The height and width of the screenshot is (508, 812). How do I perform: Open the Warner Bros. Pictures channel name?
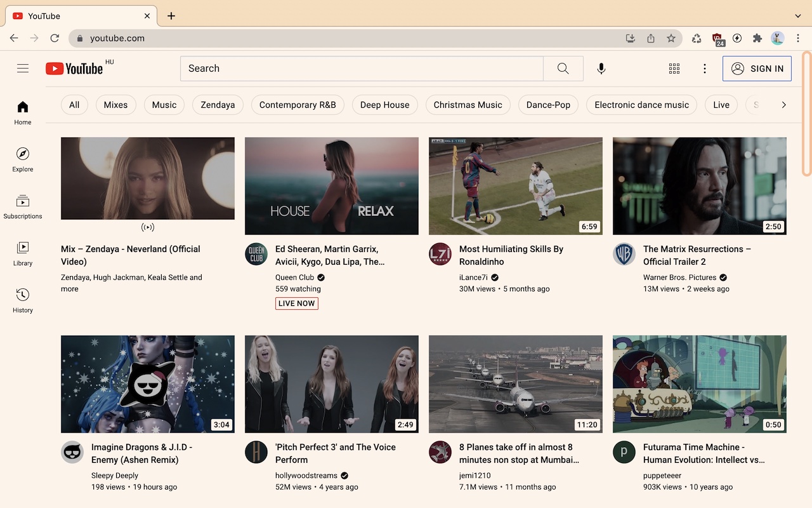pos(679,277)
